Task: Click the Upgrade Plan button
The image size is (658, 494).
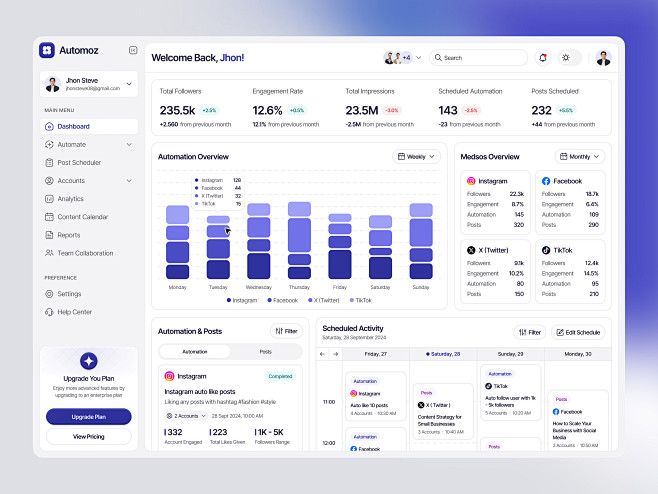Action: 88,416
